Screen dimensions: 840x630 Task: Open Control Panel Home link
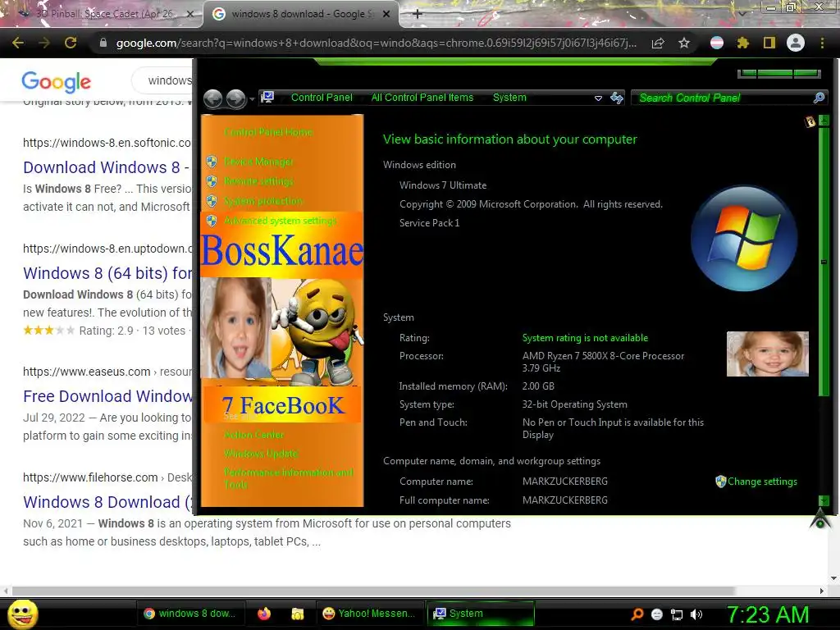click(x=268, y=132)
